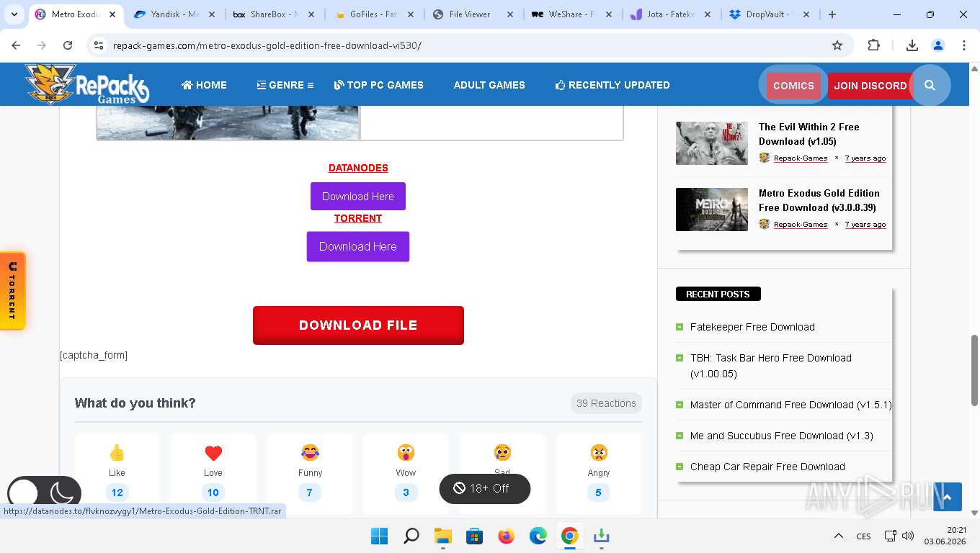Click the 39 Reactions badge
Viewport: 980px width, 553px height.
pyautogui.click(x=606, y=403)
